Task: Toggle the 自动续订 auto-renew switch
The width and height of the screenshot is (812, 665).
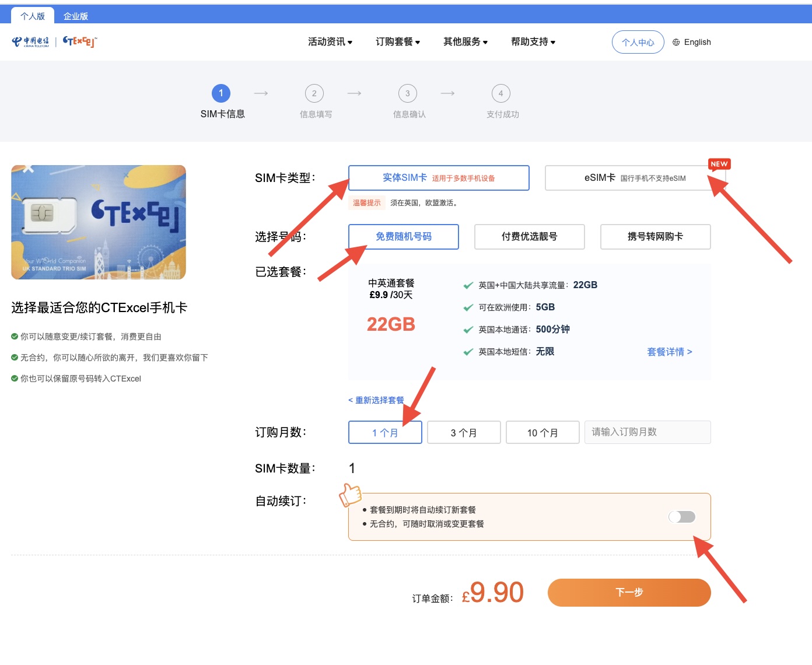Action: (x=682, y=517)
